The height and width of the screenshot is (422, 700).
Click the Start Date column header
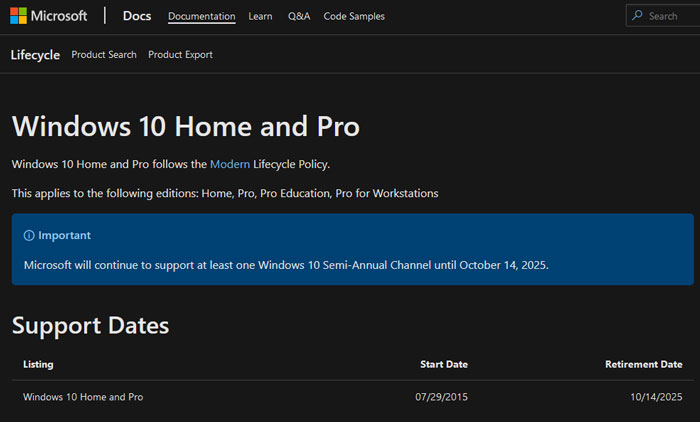click(x=444, y=364)
